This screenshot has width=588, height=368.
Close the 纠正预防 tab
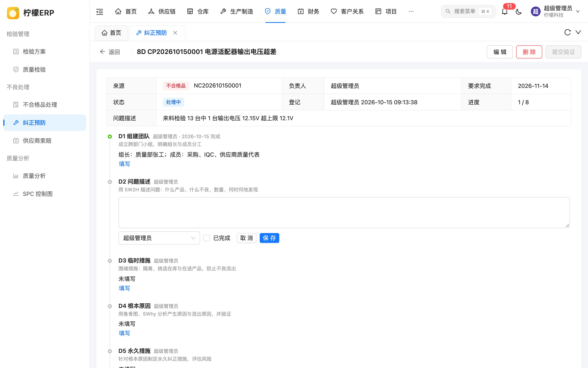pyautogui.click(x=175, y=33)
